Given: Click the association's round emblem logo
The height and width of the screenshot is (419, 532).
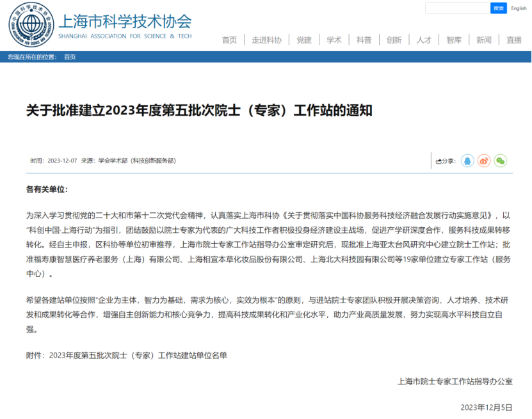Looking at the screenshot, I should point(31,25).
